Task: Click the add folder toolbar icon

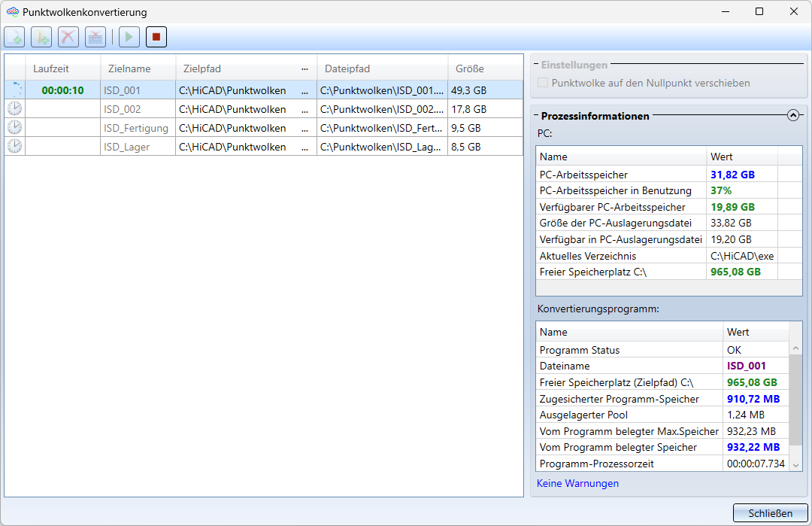Action: pyautogui.click(x=41, y=37)
